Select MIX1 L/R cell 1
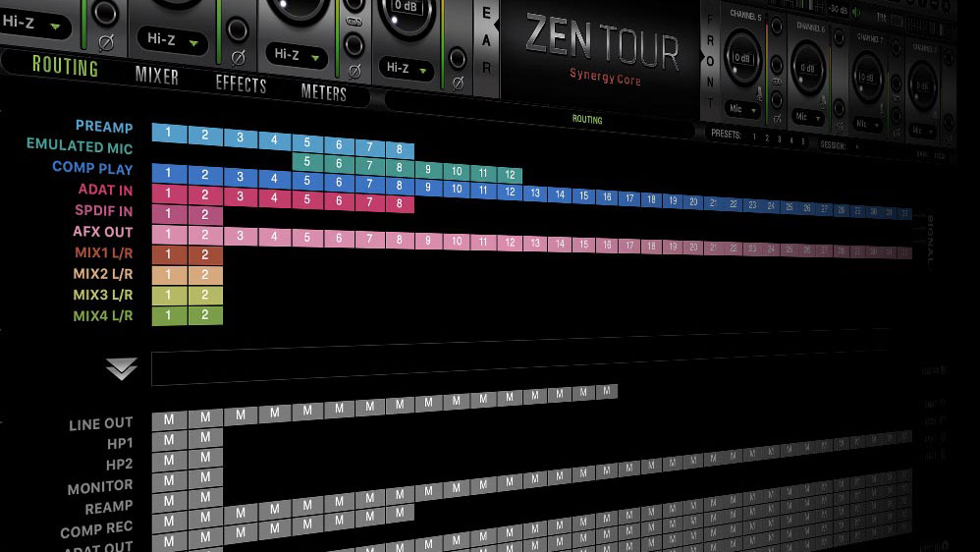The width and height of the screenshot is (980, 552). pos(169,255)
